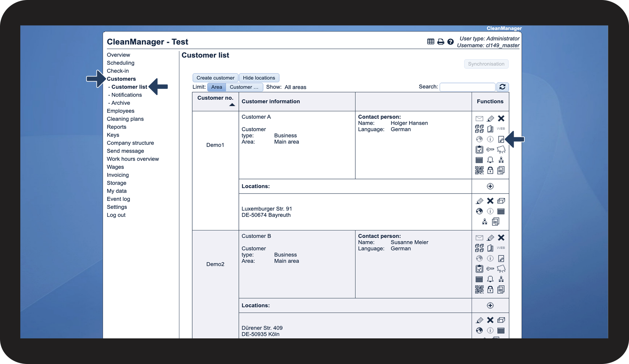
Task: Open Cleaning plans in the sidebar
Action: tap(125, 119)
